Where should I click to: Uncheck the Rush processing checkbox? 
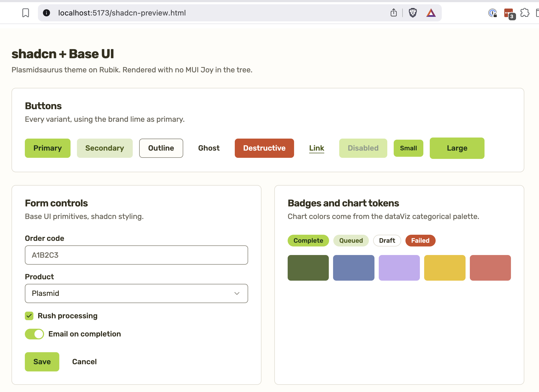pos(29,316)
